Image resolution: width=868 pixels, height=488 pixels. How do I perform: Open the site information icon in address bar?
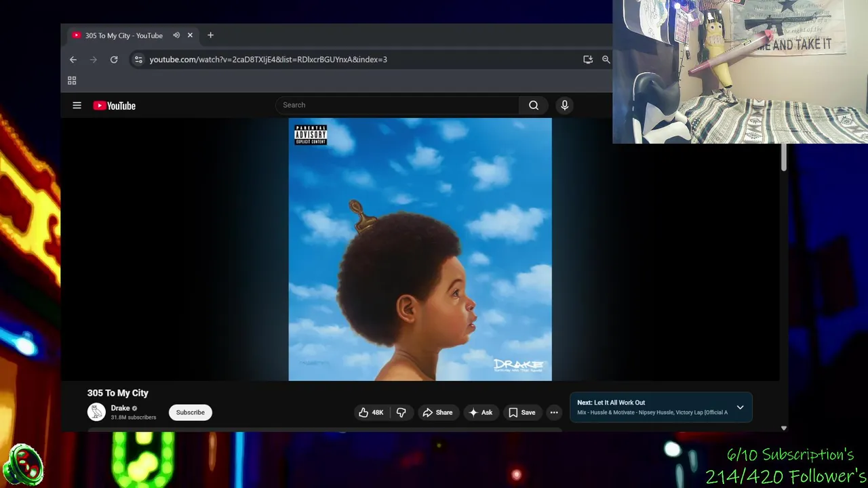[x=138, y=60]
